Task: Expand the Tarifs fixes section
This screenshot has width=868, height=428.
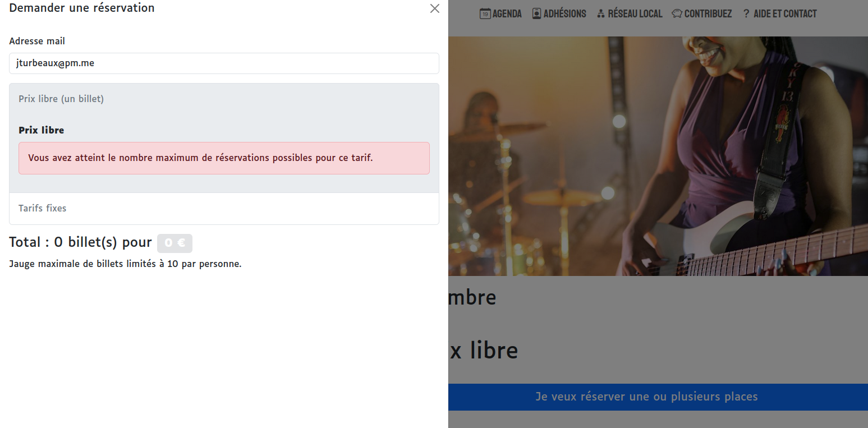Action: click(x=224, y=208)
